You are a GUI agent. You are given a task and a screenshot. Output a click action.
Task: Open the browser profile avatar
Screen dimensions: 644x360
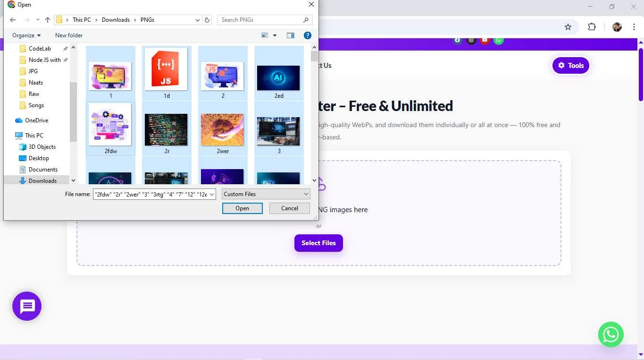pyautogui.click(x=617, y=27)
